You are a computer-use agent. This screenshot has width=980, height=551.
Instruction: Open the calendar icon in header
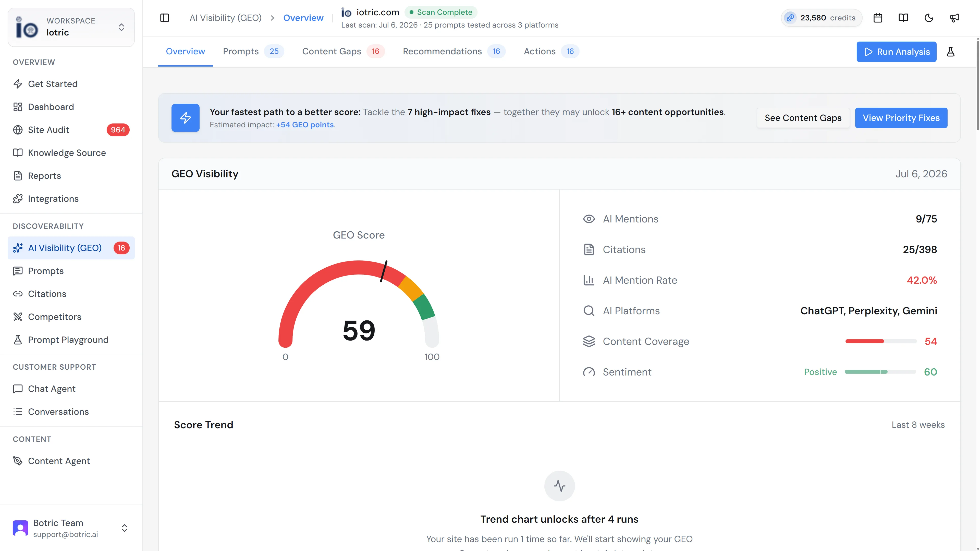click(x=878, y=18)
